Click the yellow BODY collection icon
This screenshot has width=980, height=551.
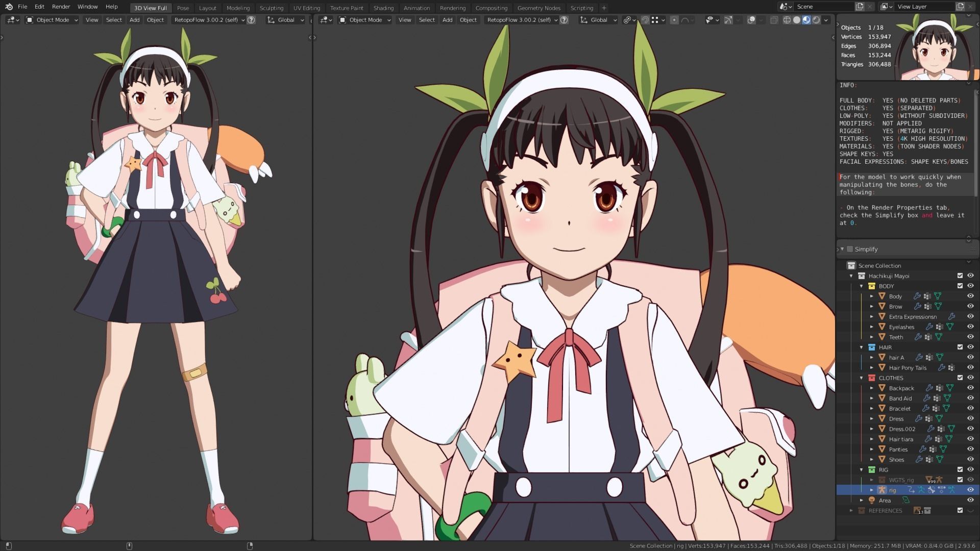[872, 286]
